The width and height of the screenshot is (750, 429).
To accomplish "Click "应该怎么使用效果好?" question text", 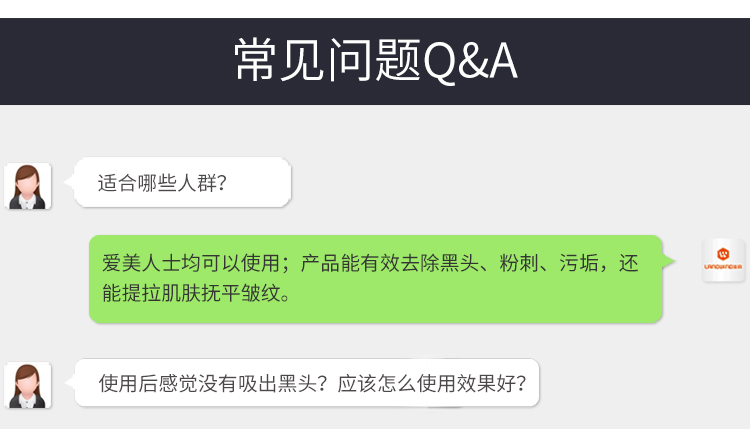I will pyautogui.click(x=432, y=384).
